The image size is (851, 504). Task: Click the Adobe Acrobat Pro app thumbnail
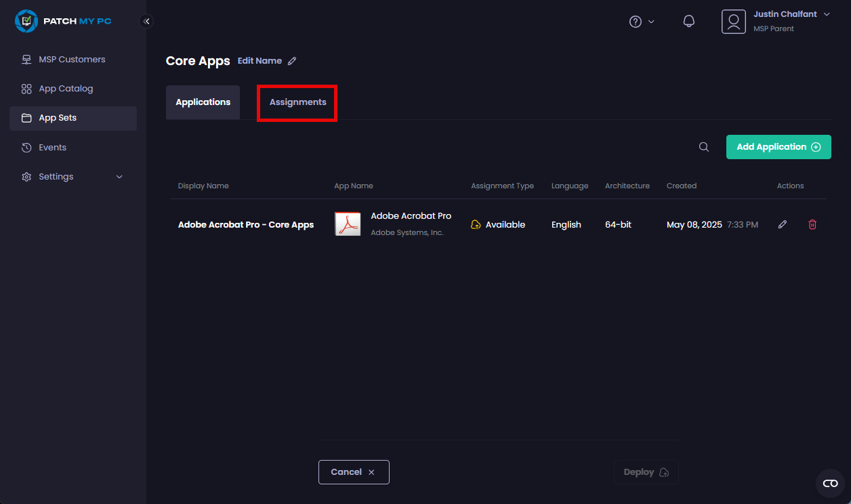click(x=348, y=224)
